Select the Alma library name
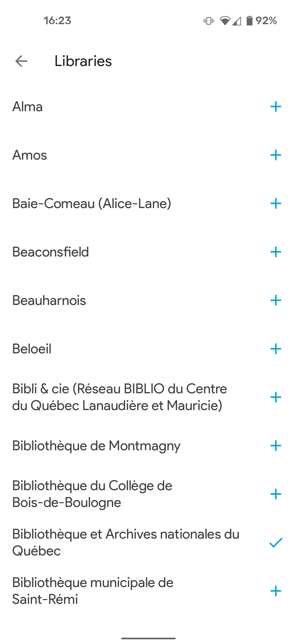 28,107
